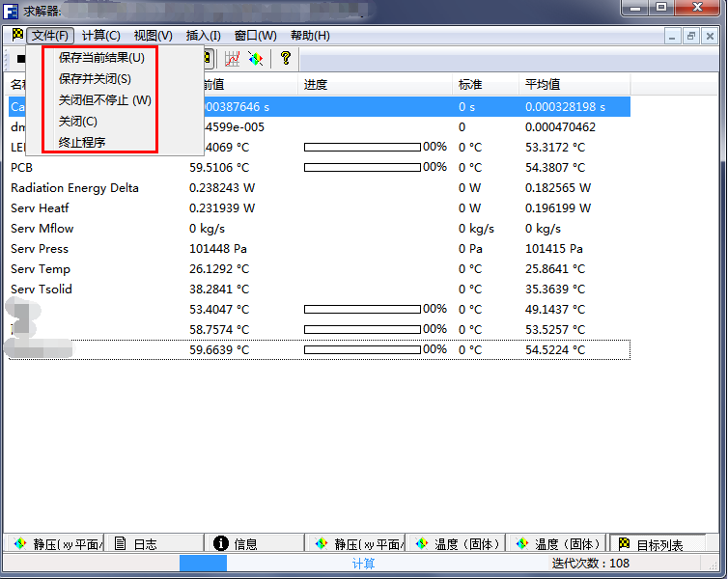Image resolution: width=728 pixels, height=579 pixels.
Task: Open the 文件(F) menu
Action: click(50, 36)
